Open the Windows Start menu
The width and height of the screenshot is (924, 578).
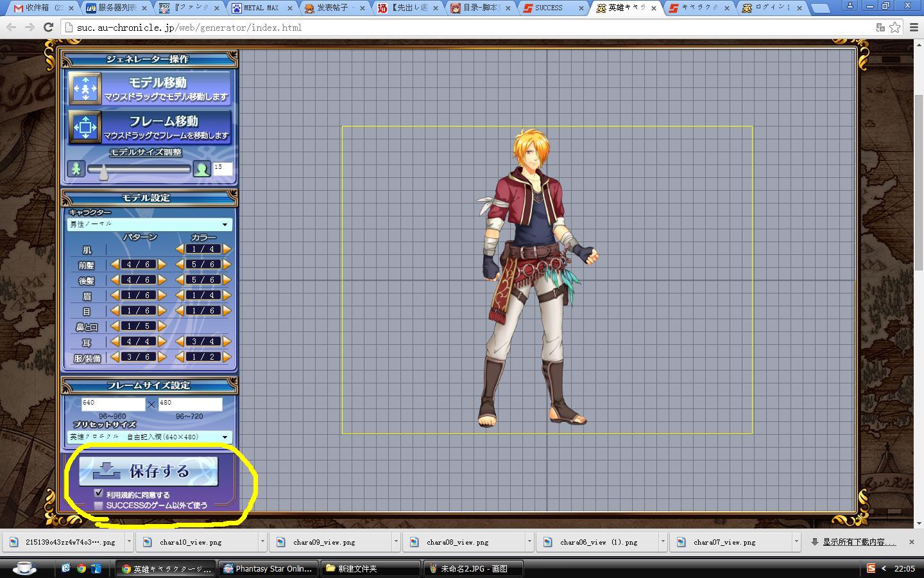tap(24, 568)
